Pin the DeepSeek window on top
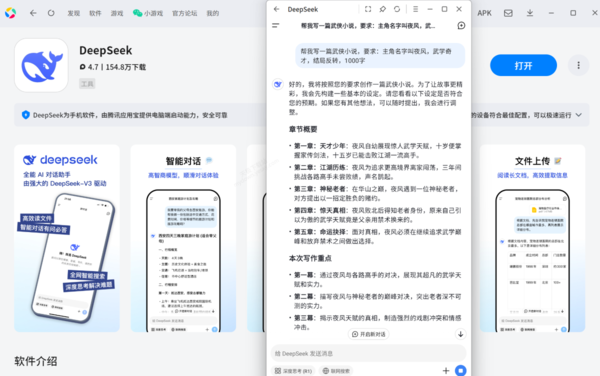Viewport: 600px width, 376px height. pos(382,9)
